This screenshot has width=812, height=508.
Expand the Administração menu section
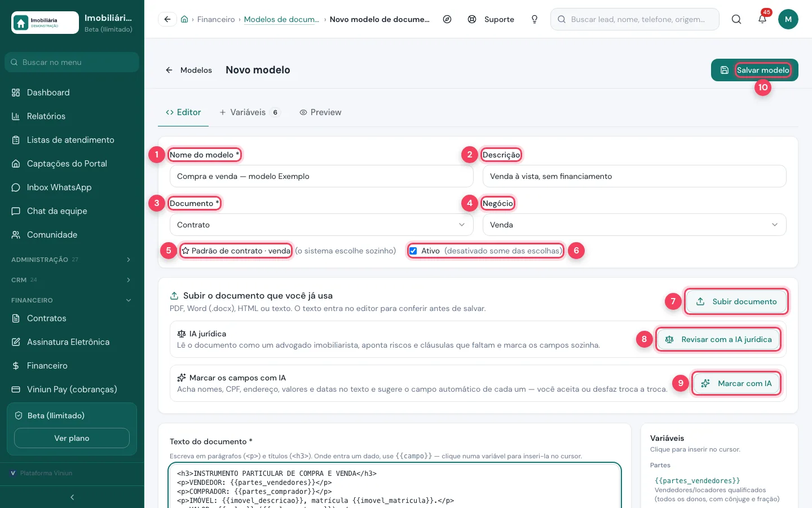[72, 260]
